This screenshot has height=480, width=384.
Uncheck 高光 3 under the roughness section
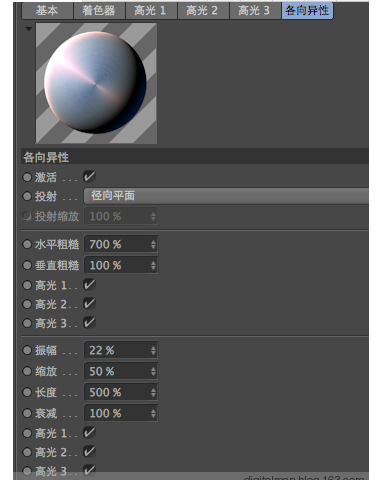89,323
